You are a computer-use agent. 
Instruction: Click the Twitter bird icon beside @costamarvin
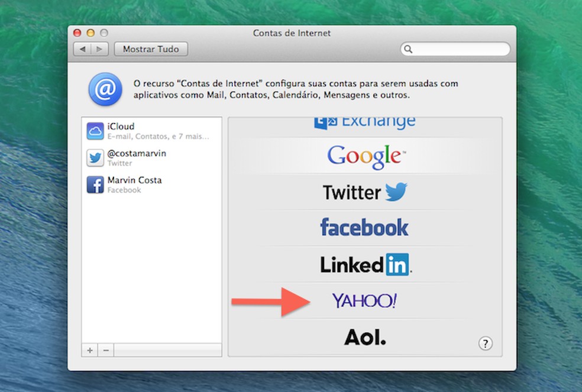tap(95, 158)
